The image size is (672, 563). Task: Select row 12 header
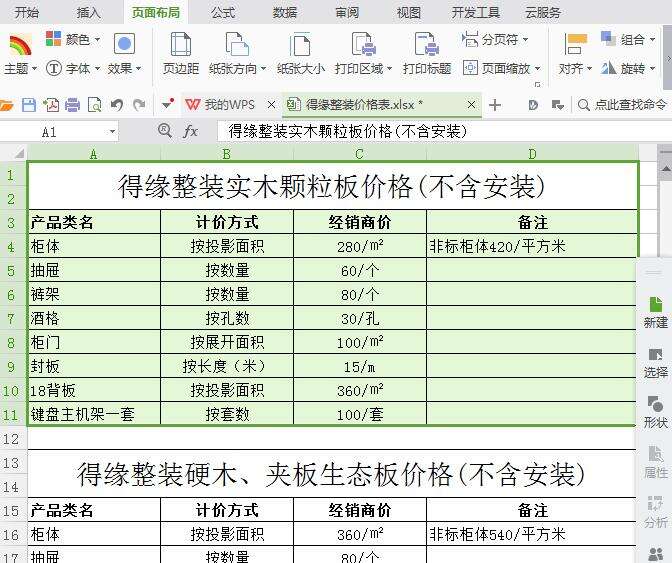tap(13, 439)
